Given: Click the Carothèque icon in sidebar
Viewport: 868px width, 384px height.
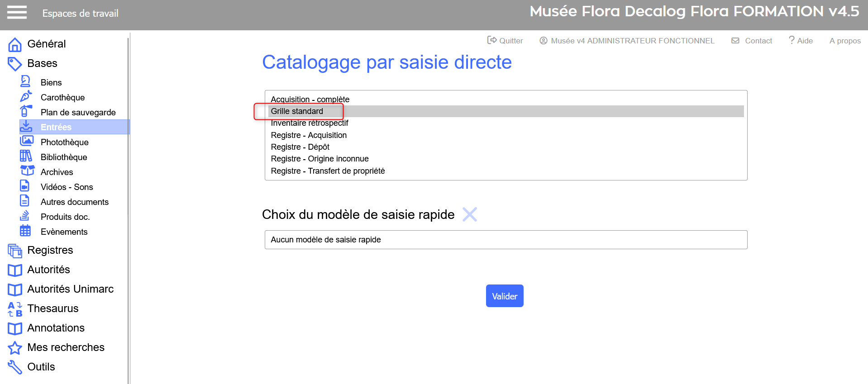Looking at the screenshot, I should pos(25,97).
